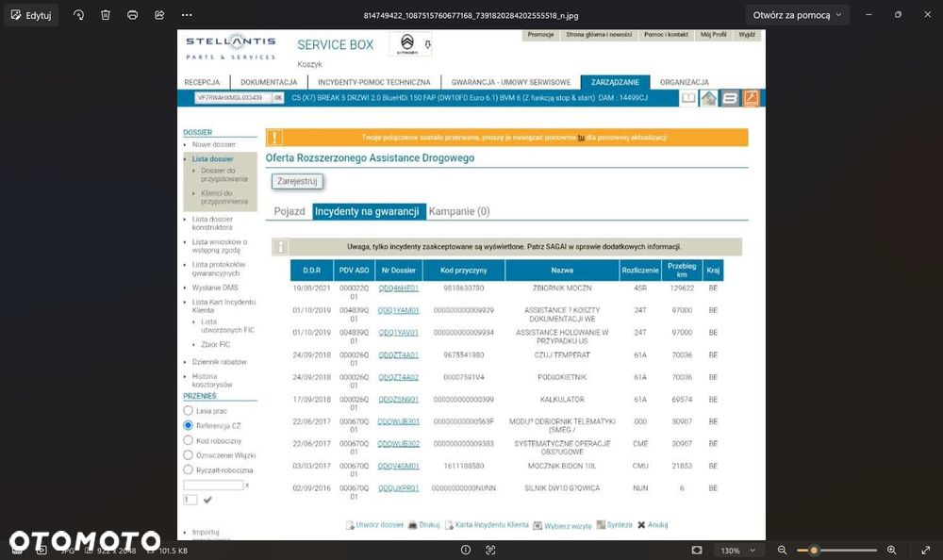This screenshot has width=943, height=560.
Task: Delete the image using the trash icon
Action: (106, 15)
